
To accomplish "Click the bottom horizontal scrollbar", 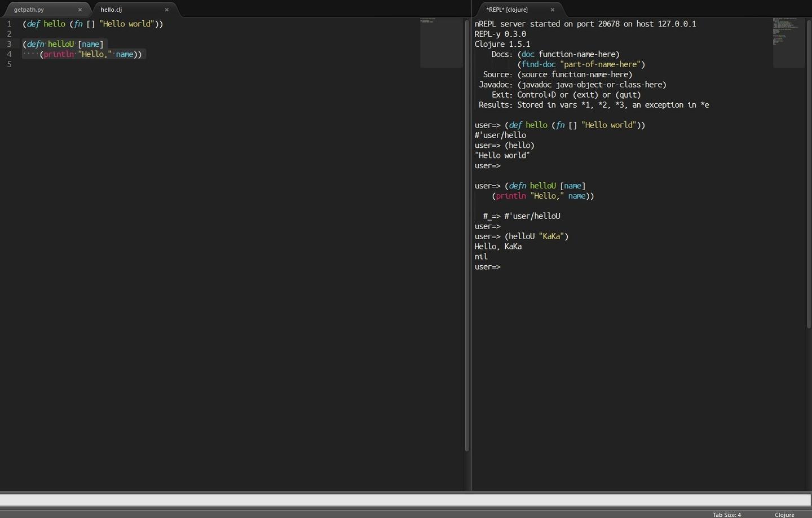I will coord(395,499).
